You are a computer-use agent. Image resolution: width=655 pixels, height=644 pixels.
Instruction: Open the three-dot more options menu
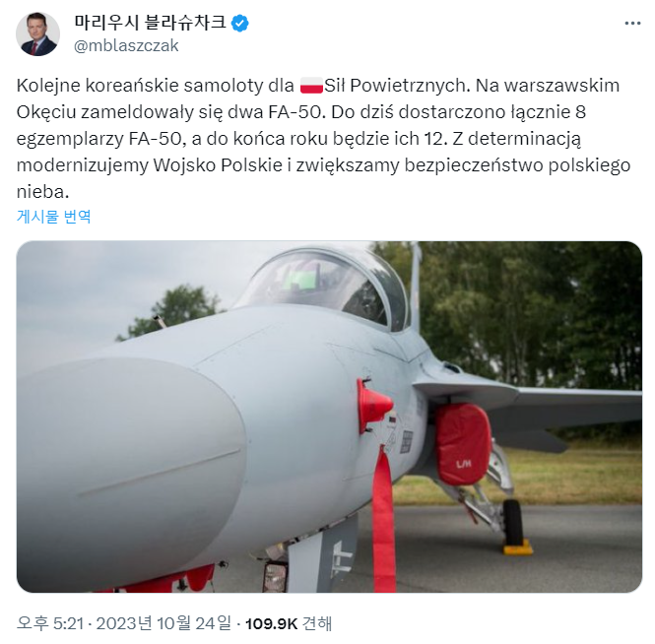click(x=632, y=24)
